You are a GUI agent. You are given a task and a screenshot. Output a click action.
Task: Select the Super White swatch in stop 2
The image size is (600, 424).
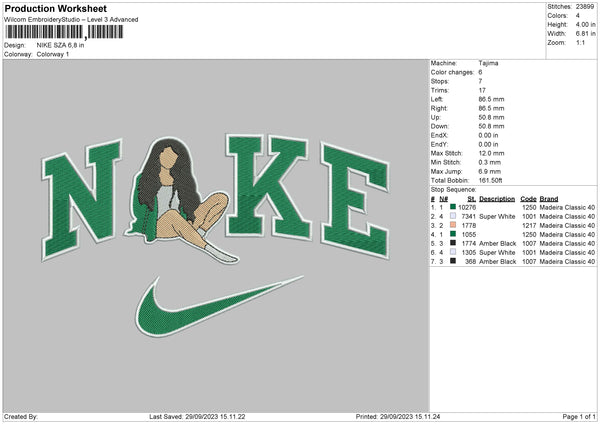tap(453, 216)
